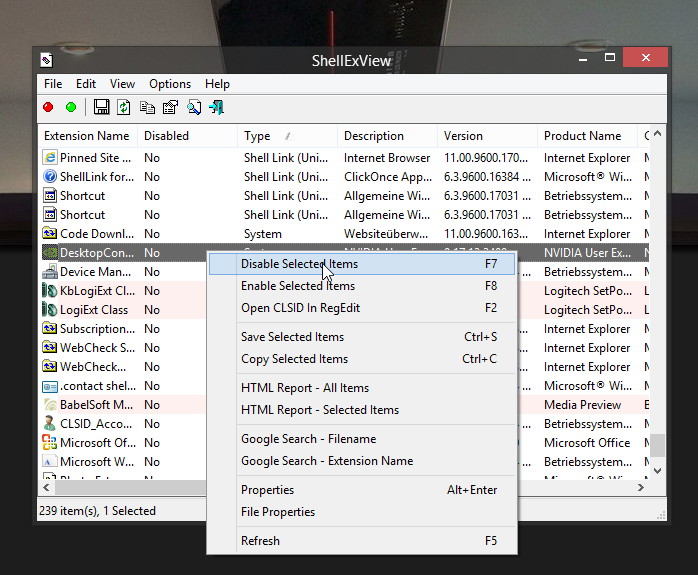Click 'Media Preview' product name cell

582,405
